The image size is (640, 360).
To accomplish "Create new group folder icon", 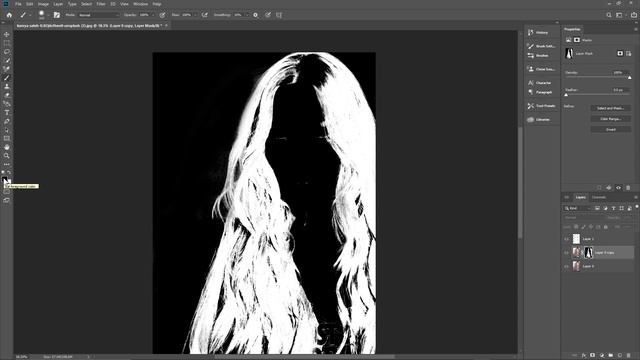I will pyautogui.click(x=611, y=356).
